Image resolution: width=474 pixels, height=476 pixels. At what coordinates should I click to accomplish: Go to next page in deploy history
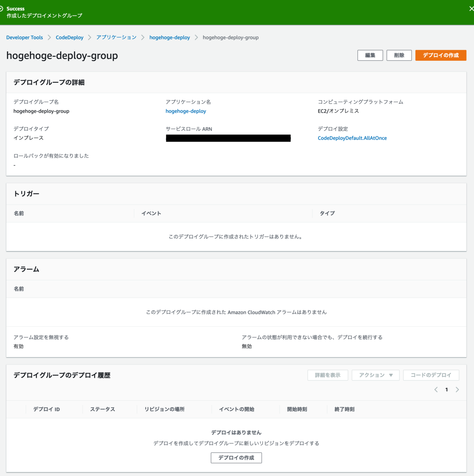457,390
